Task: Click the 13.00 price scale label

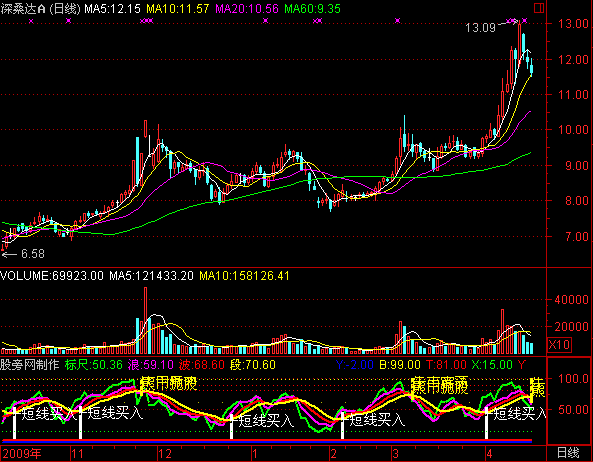Action: tap(573, 23)
